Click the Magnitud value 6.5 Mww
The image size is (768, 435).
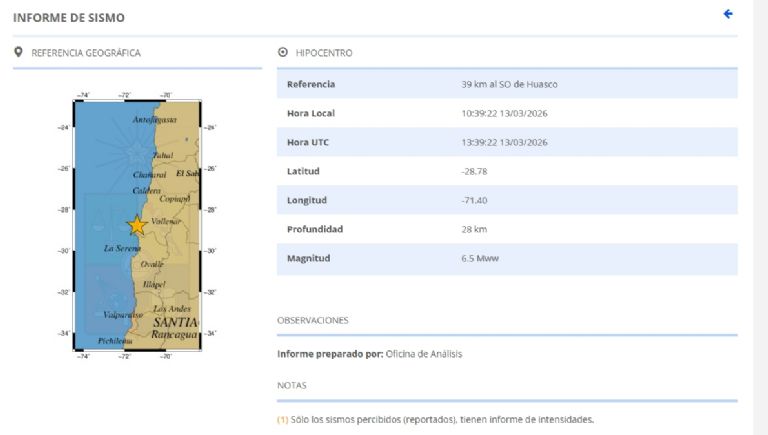(482, 258)
